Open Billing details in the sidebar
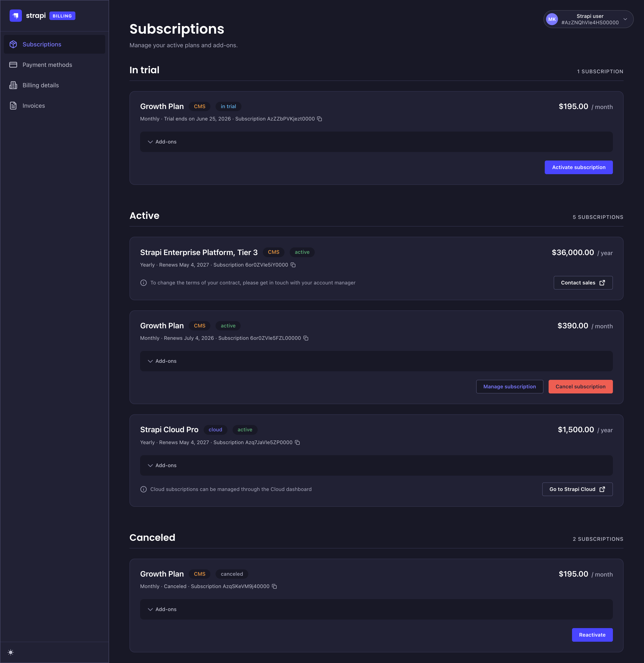The height and width of the screenshot is (663, 644). 55,85
